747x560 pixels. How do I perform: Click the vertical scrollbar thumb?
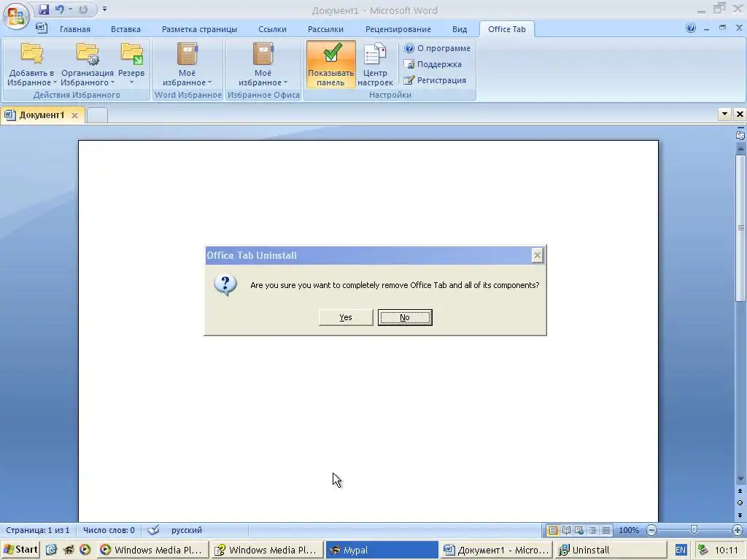point(740,227)
